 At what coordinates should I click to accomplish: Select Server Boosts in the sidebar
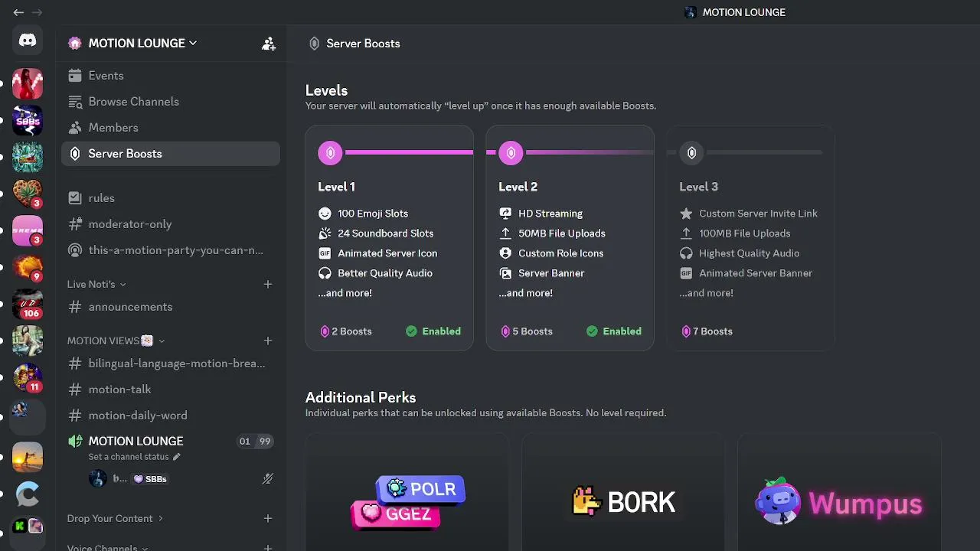[x=171, y=154]
